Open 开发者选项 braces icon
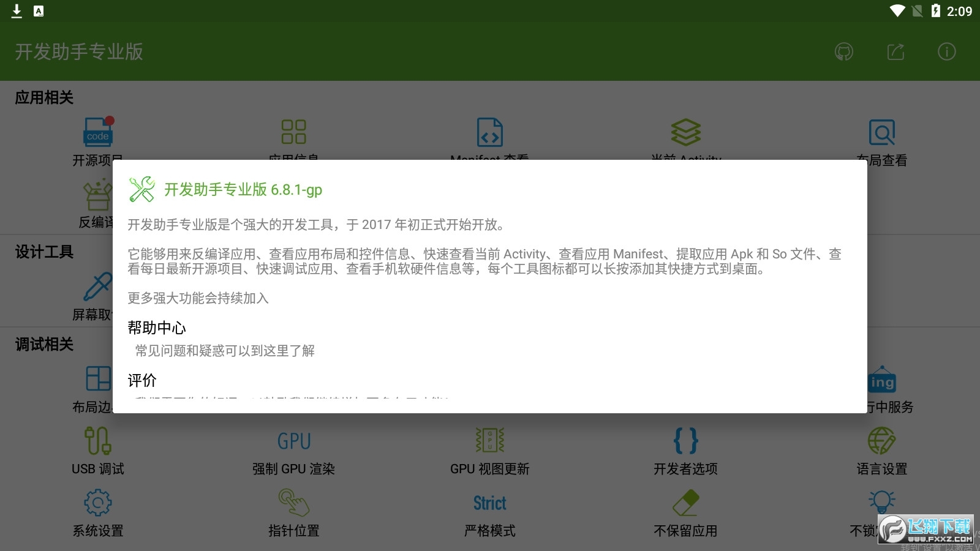The width and height of the screenshot is (980, 551). (x=686, y=440)
